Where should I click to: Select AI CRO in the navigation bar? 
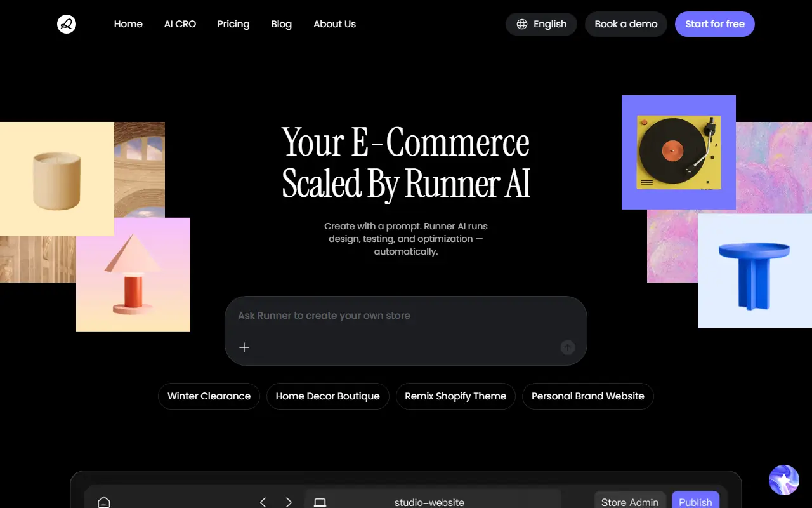tap(180, 23)
